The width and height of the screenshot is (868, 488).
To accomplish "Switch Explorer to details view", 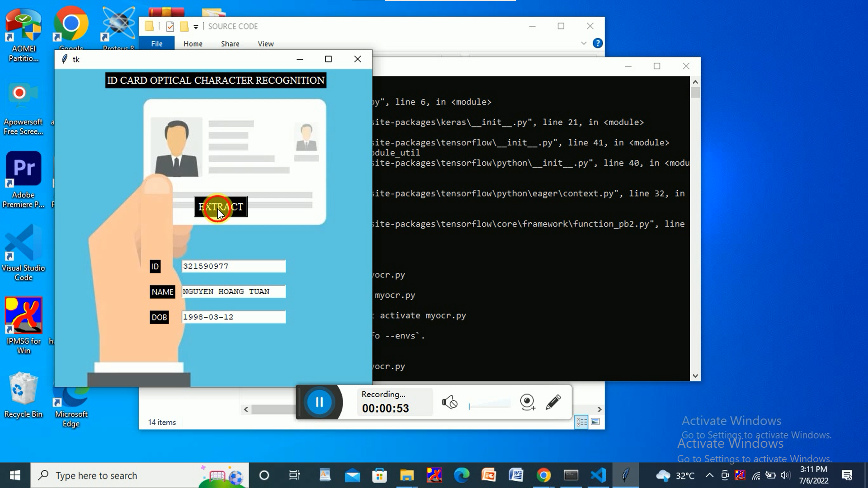I will 581,422.
